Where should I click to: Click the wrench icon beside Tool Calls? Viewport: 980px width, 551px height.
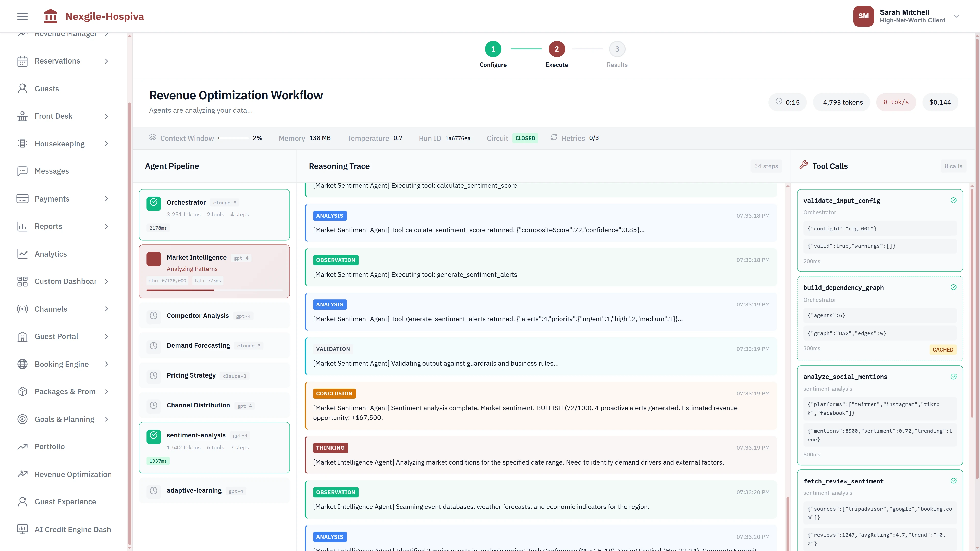click(x=803, y=165)
